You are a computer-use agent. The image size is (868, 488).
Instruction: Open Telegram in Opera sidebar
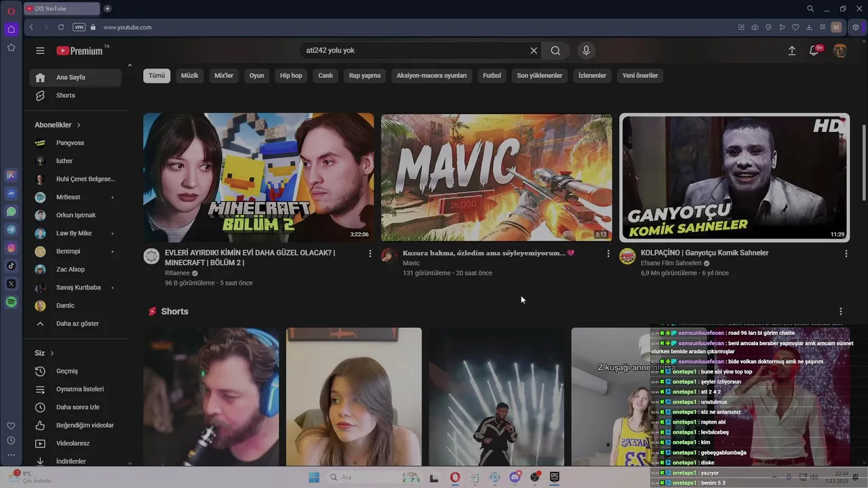pos(12,230)
